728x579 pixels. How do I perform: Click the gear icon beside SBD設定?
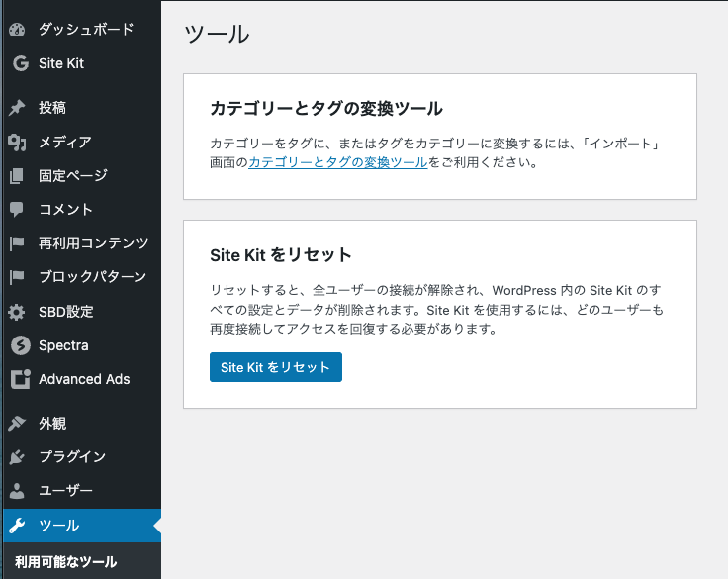[x=17, y=312]
